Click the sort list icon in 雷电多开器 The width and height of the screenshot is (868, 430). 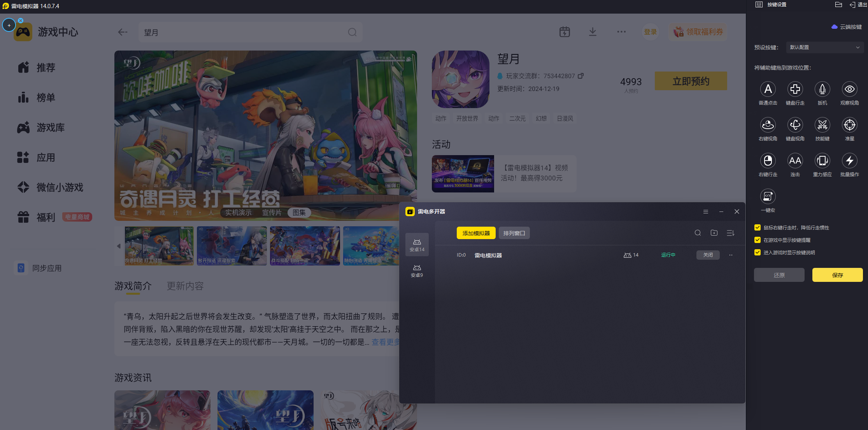click(730, 233)
